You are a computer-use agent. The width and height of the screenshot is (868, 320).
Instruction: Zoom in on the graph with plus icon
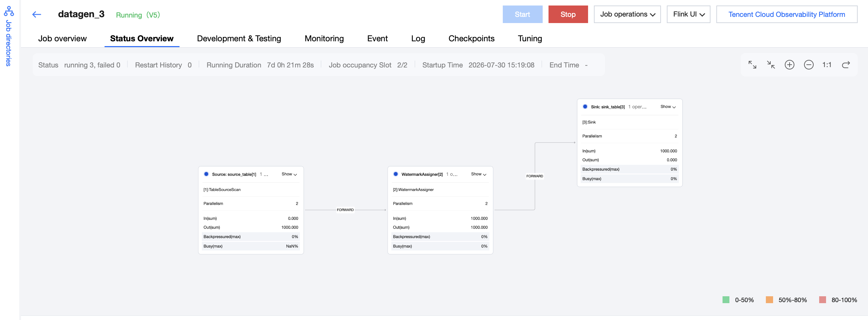(x=790, y=65)
